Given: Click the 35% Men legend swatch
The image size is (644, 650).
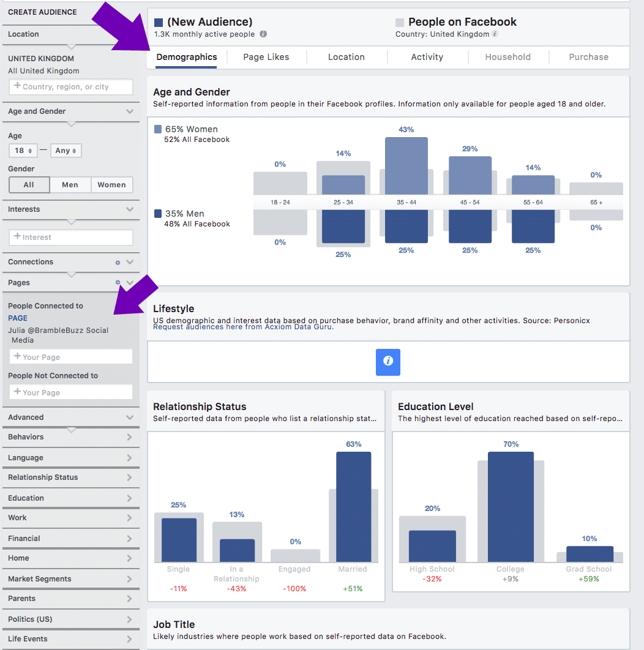Looking at the screenshot, I should point(158,214).
